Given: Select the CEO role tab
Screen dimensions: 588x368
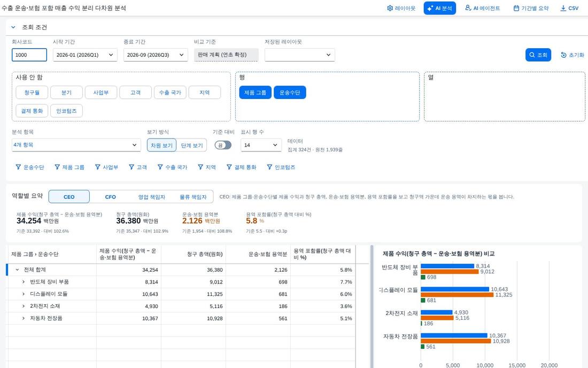Looking at the screenshot, I should (69, 196).
